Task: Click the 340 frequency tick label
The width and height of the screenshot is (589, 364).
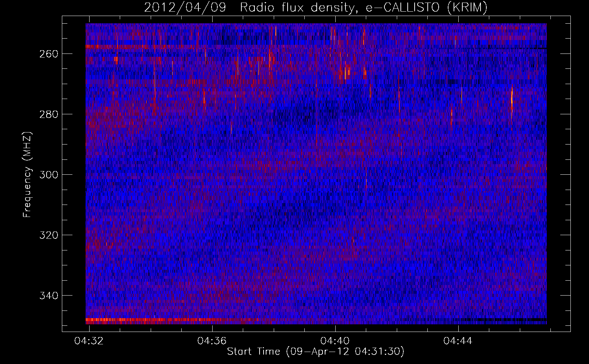Action: click(48, 296)
